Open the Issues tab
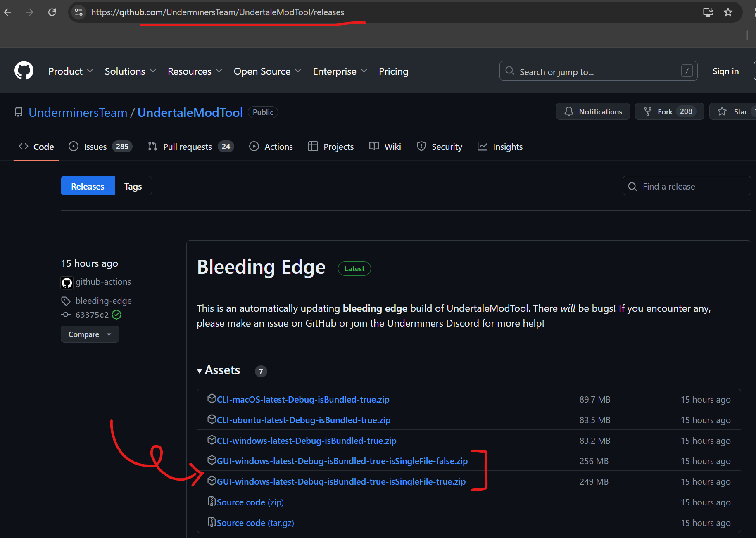 coord(100,147)
